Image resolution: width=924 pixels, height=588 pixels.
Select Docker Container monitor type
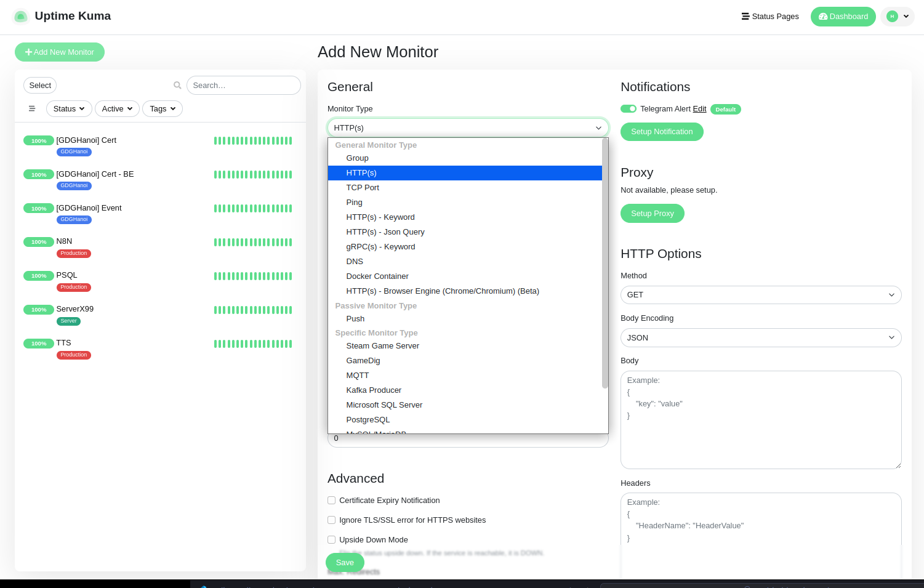pyautogui.click(x=465, y=276)
